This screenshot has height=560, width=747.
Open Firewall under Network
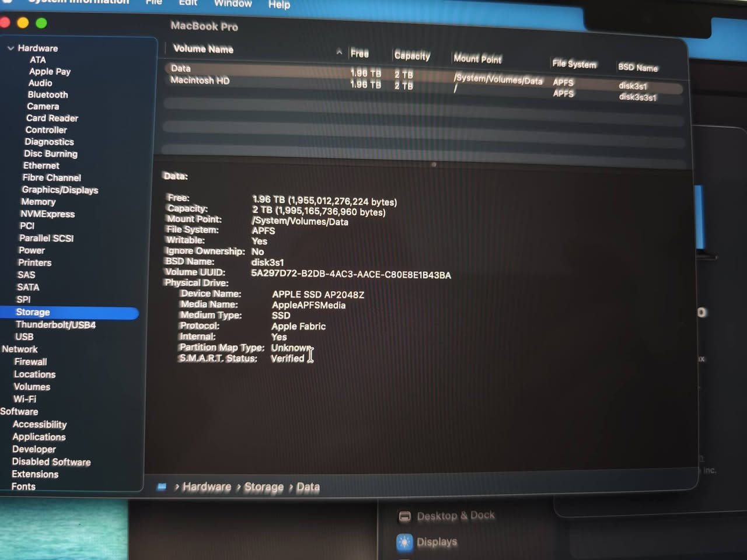point(30,362)
